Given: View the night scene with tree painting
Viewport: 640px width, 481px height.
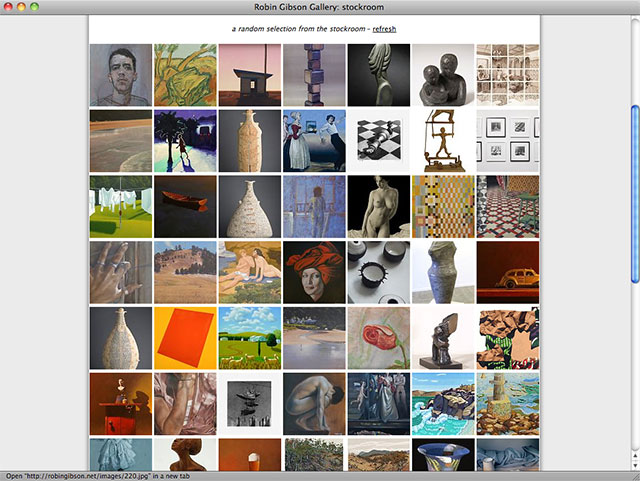Looking at the screenshot, I should coord(185,141).
